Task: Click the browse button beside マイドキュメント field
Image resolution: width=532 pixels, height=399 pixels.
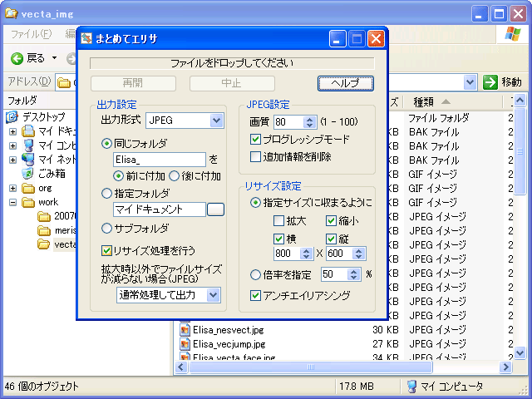Action: [x=215, y=209]
